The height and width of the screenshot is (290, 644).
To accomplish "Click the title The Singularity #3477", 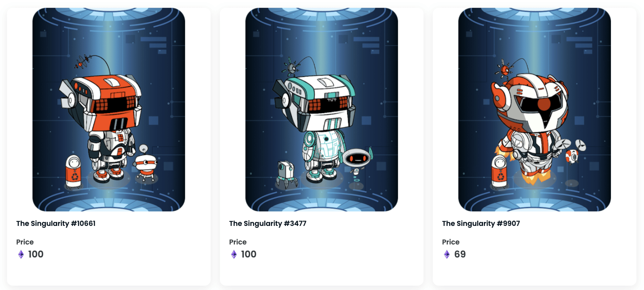I will (268, 223).
